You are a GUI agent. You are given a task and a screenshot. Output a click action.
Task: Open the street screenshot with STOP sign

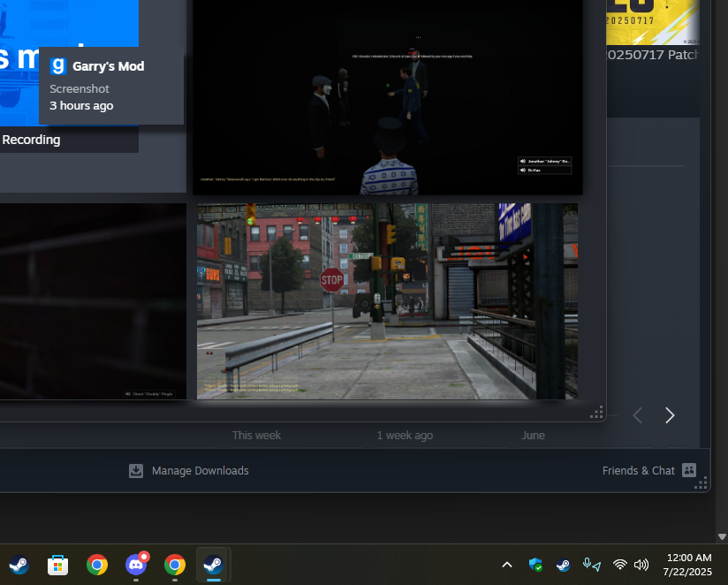click(x=387, y=301)
